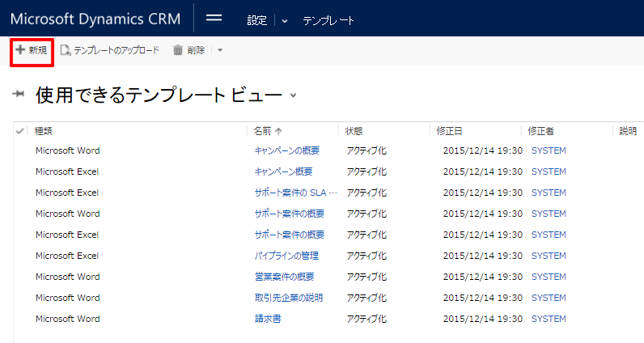Sort by the 修正日 column header
The width and height of the screenshot is (644, 343).
tap(449, 131)
